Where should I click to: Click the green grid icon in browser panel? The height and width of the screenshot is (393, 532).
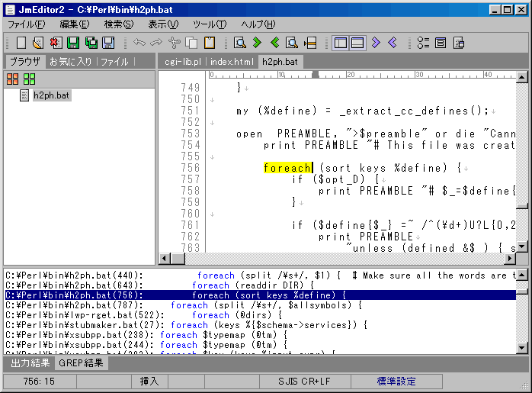tap(29, 79)
